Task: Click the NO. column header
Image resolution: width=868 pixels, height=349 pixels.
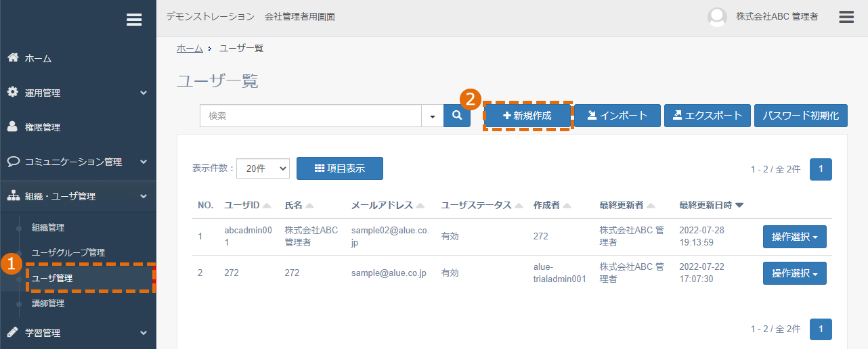Action: [x=205, y=206]
